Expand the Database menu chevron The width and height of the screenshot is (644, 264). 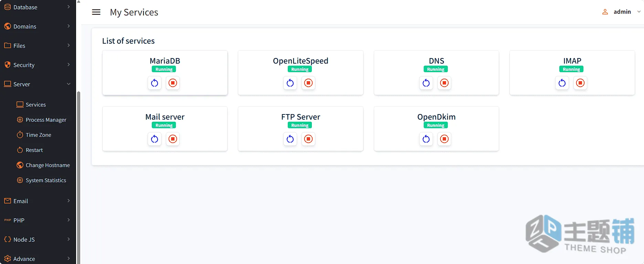pyautogui.click(x=68, y=7)
